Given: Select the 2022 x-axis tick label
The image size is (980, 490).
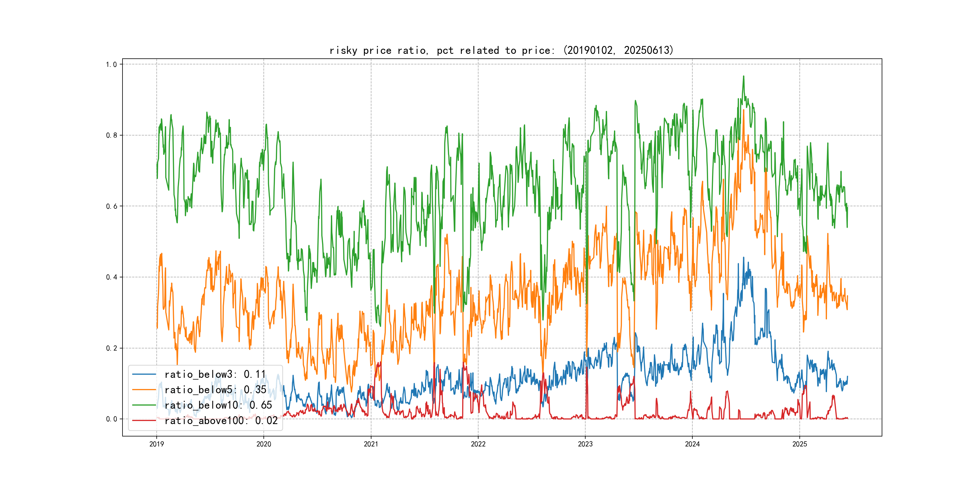Looking at the screenshot, I should click(478, 444).
